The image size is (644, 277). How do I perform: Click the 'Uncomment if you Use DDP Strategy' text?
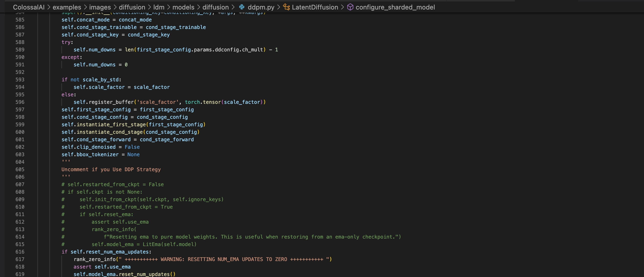coord(111,169)
